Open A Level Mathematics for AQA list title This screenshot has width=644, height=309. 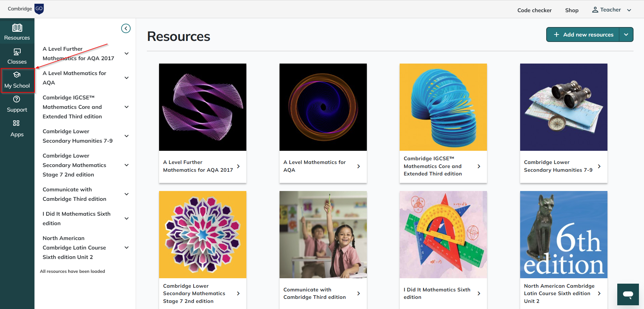click(74, 78)
